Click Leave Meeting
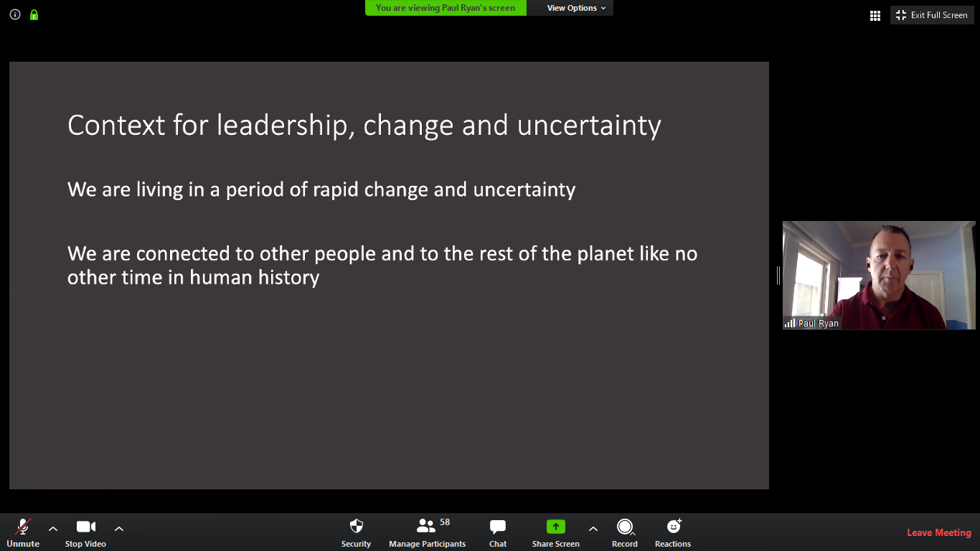 [939, 532]
